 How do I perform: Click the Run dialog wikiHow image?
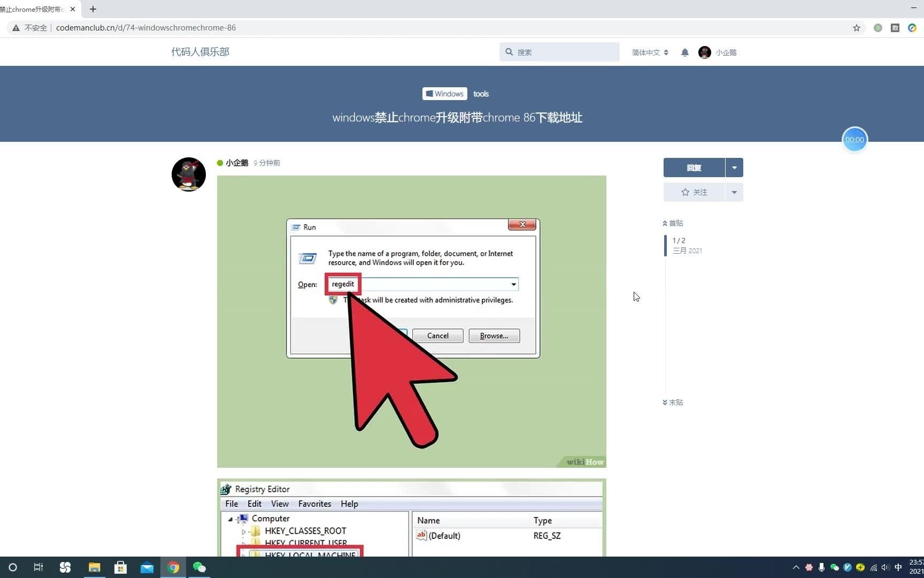pyautogui.click(x=412, y=322)
